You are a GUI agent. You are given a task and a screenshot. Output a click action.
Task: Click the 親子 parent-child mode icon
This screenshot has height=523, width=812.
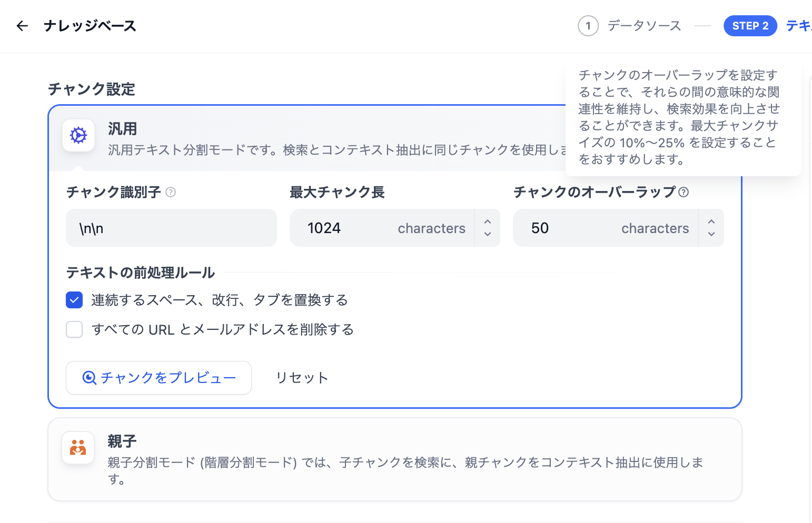78,448
